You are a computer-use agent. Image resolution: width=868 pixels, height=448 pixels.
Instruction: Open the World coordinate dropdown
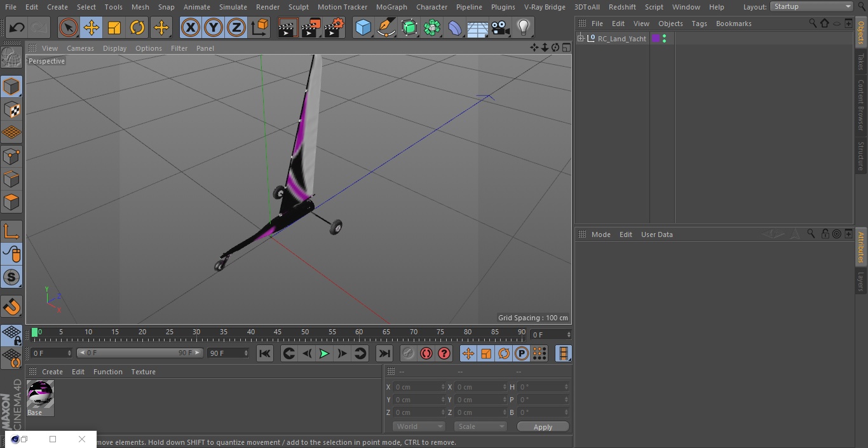pos(418,426)
